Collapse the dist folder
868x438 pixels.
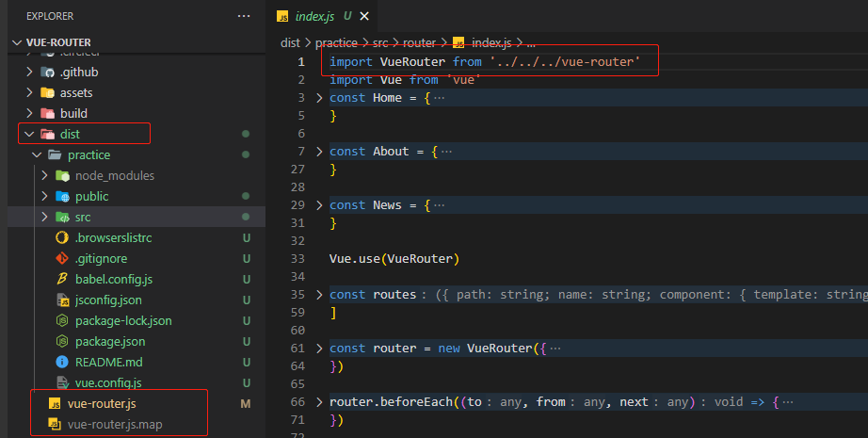(x=29, y=134)
